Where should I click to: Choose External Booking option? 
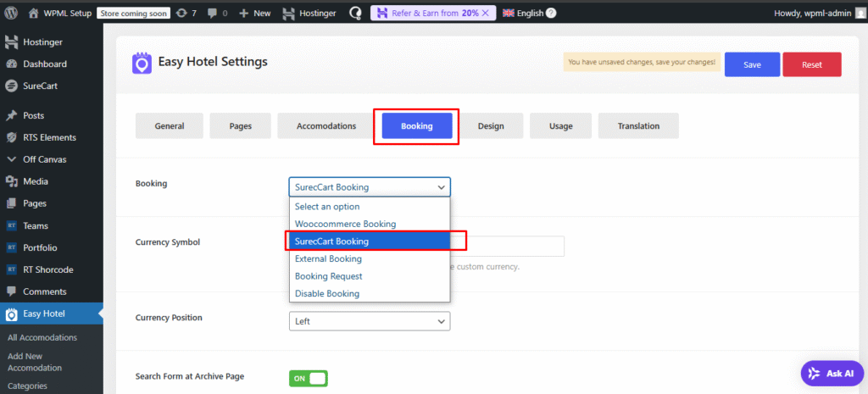370,258
